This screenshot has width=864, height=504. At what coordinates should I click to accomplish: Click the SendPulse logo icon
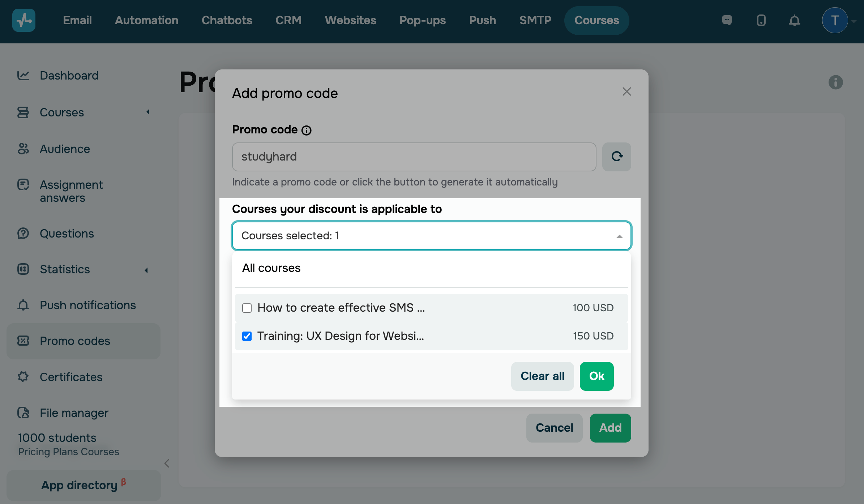click(24, 20)
